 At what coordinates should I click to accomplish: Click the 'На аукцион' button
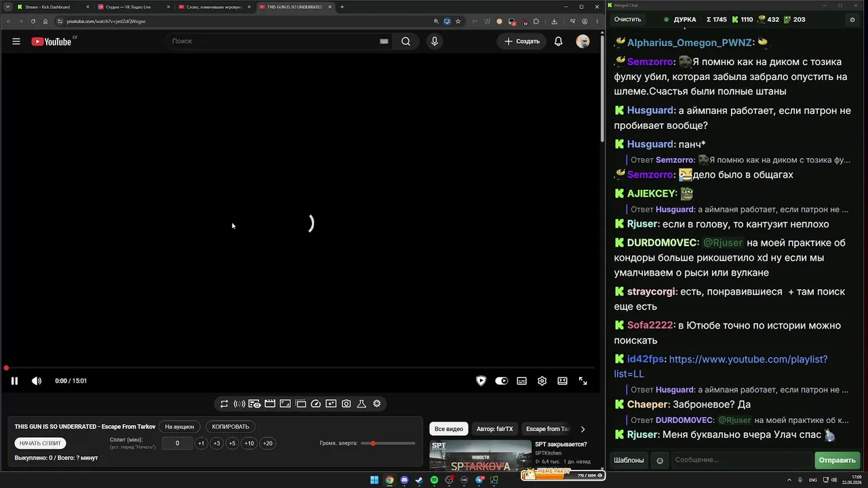coord(180,427)
